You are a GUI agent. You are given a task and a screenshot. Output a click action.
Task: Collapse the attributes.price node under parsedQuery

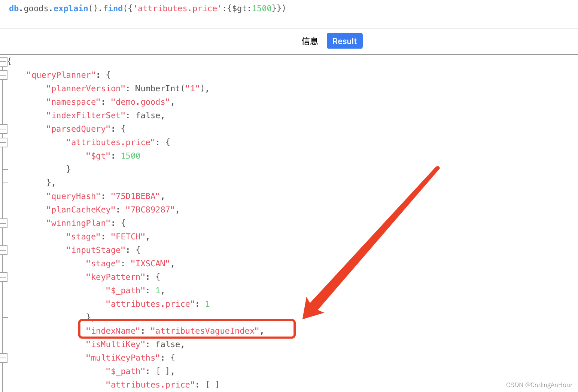(x=3, y=143)
